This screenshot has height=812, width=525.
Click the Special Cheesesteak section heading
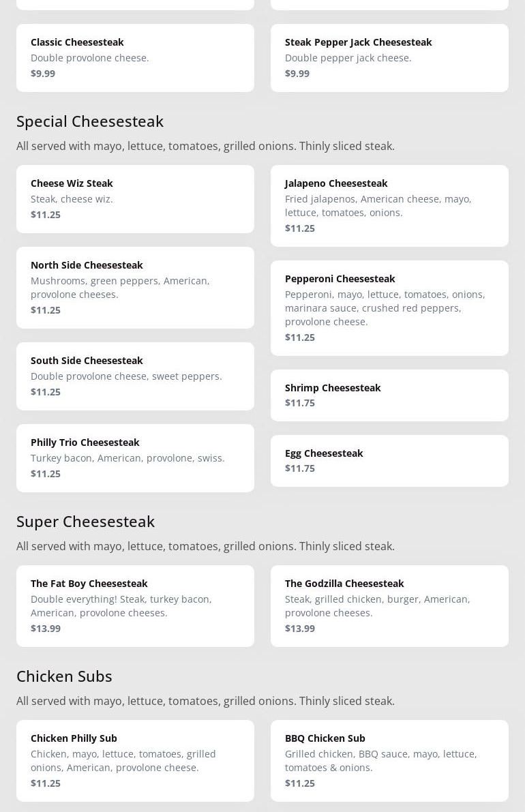click(x=90, y=121)
